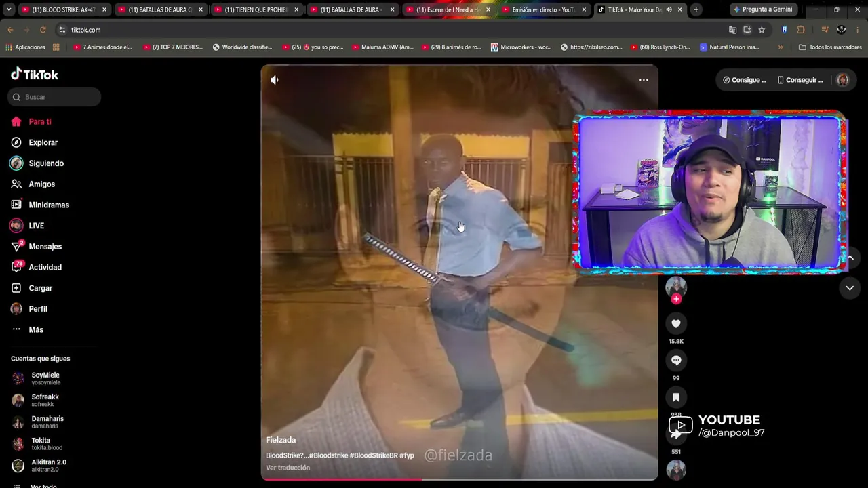Open the Siguiendo feed
The image size is (868, 488).
point(37,163)
